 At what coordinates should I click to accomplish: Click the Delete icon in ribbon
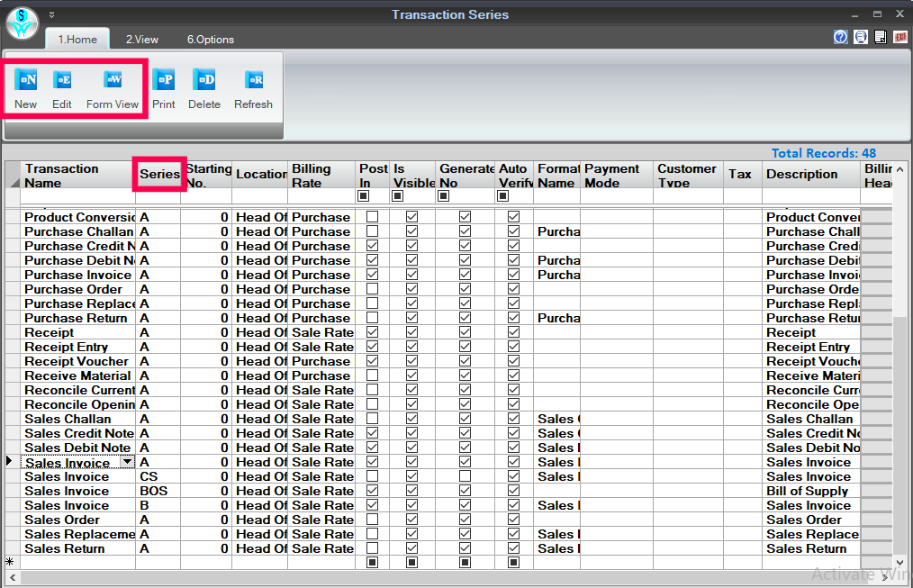[x=204, y=81]
